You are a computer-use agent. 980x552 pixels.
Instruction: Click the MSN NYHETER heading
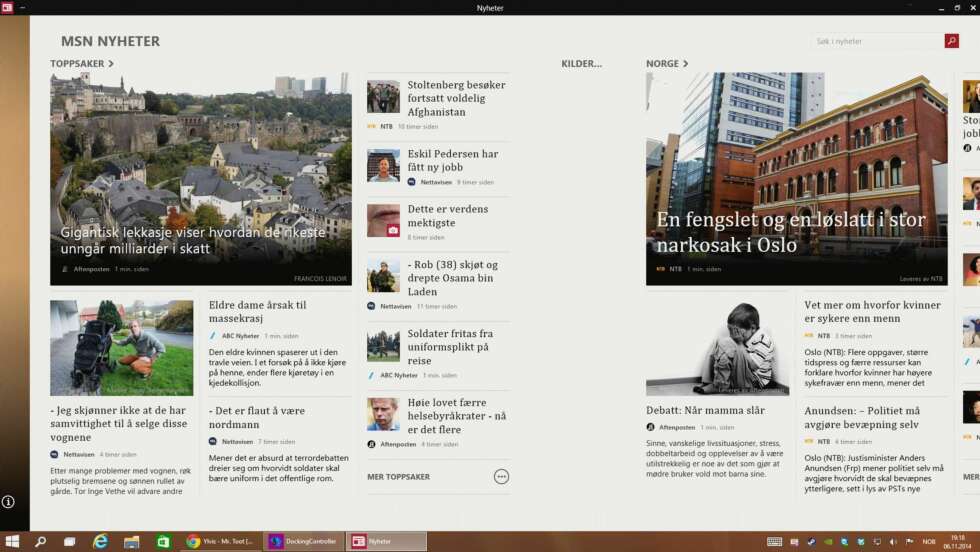point(111,41)
